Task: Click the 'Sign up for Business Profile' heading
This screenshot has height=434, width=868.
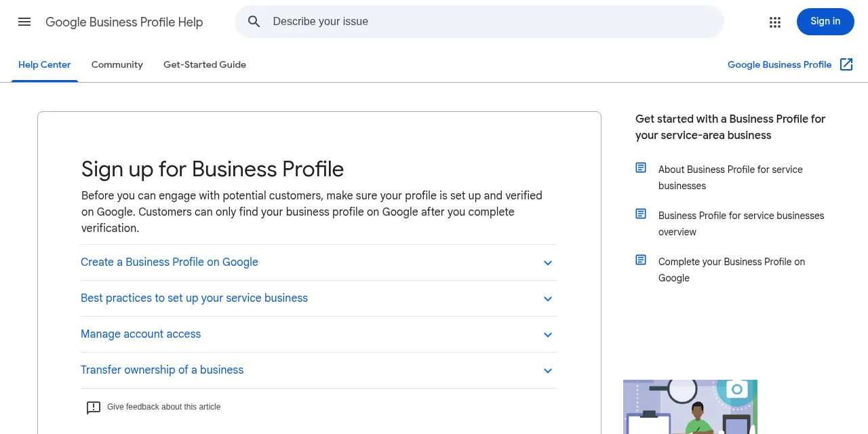Action: 212,169
